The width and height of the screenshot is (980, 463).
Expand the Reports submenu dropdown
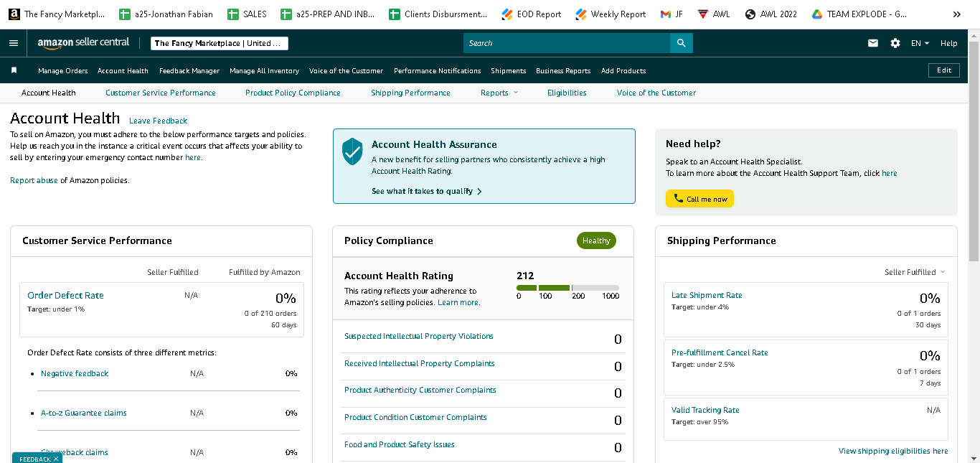point(499,93)
